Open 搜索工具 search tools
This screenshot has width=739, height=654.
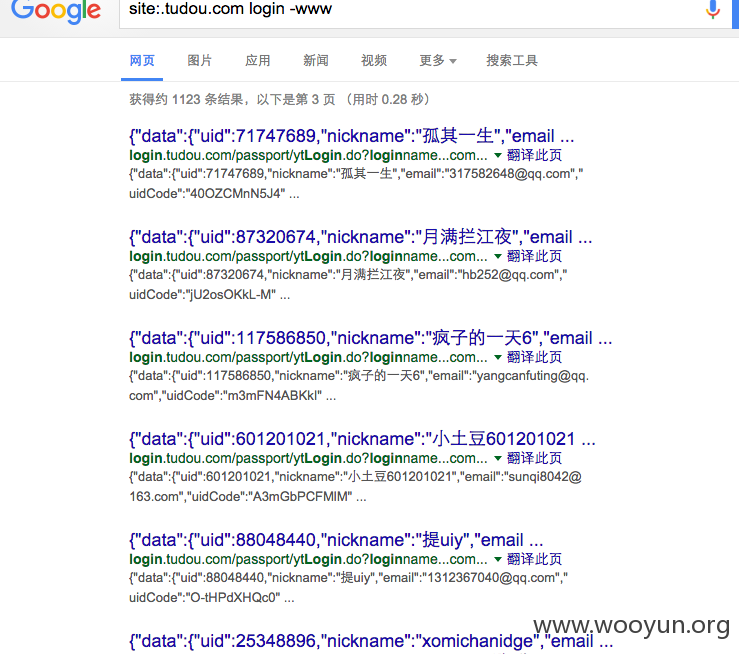tap(512, 60)
